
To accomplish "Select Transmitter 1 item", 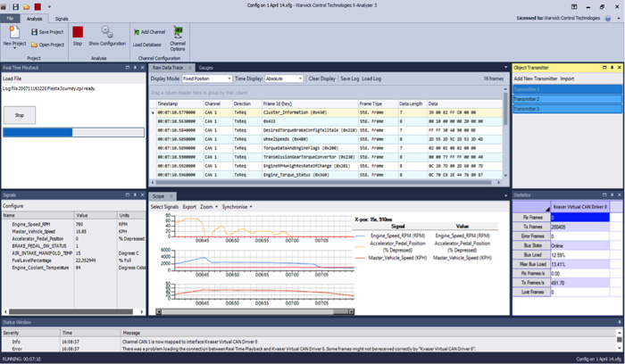I will [567, 89].
